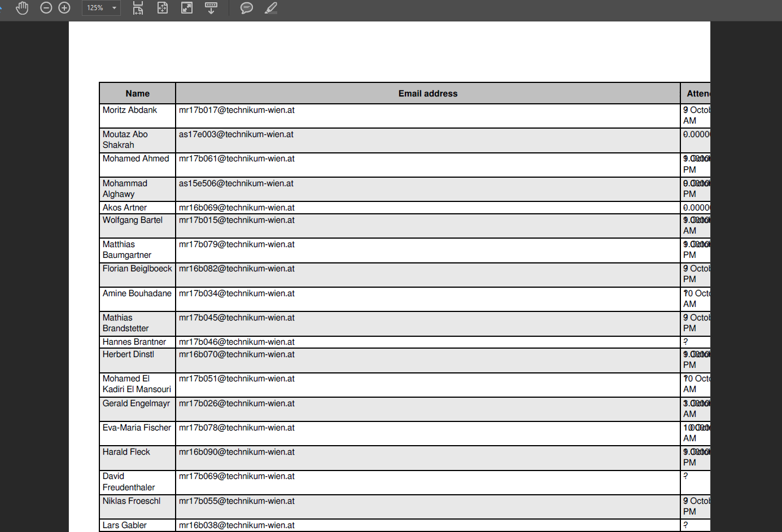This screenshot has height=532, width=782.
Task: Select the name Harald Fleck
Action: coord(126,452)
